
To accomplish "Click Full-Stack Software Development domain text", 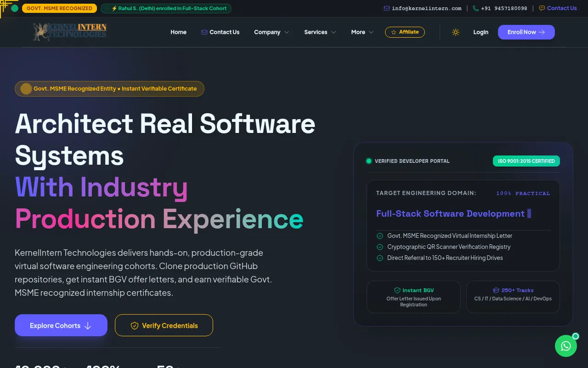I will coord(450,213).
